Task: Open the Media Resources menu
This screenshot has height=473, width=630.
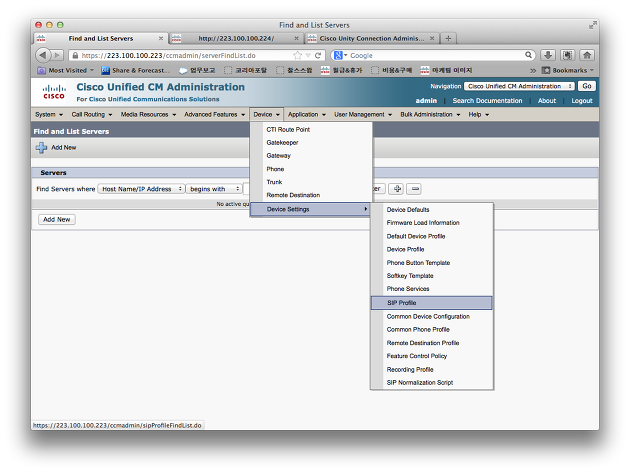Action: (148, 115)
